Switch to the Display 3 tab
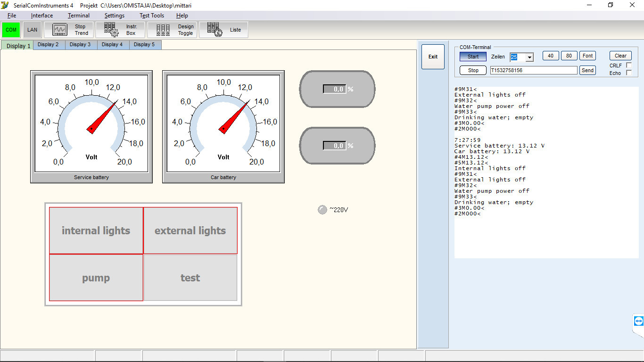644x362 pixels. click(x=80, y=45)
